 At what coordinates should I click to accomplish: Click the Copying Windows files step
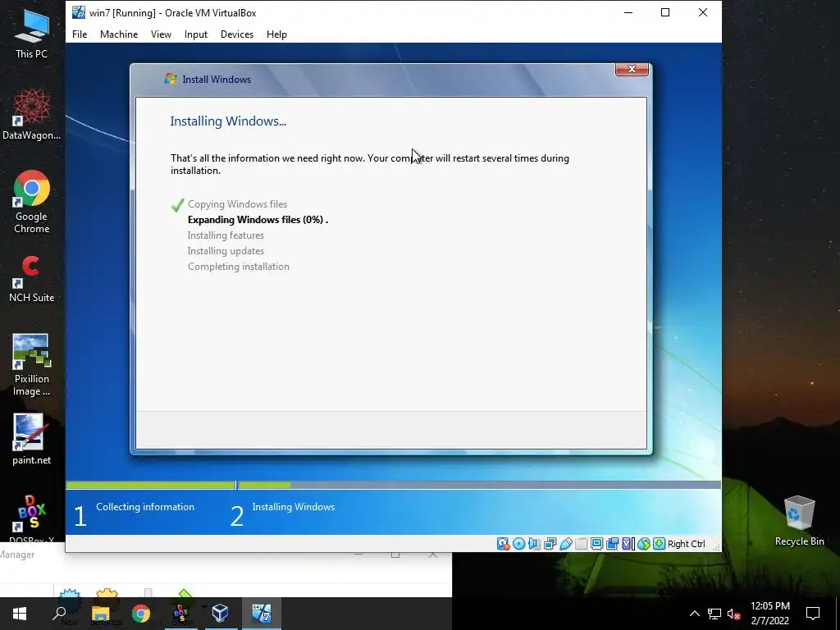click(x=237, y=204)
